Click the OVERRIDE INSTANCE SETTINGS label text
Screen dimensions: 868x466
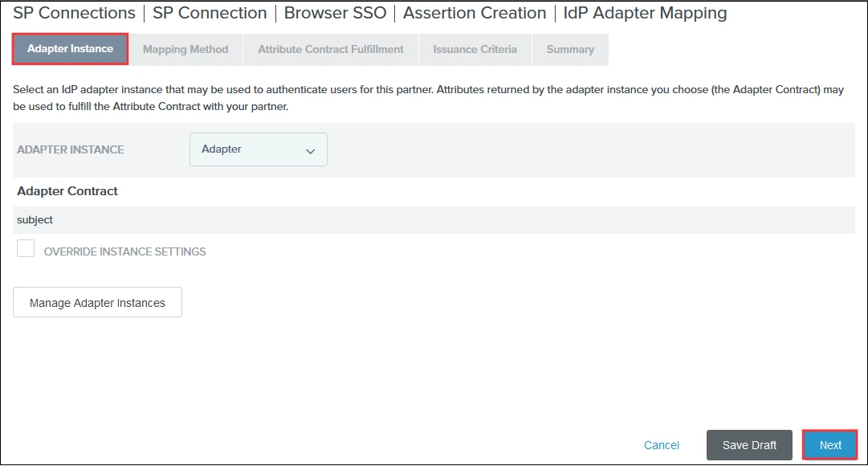[124, 251]
